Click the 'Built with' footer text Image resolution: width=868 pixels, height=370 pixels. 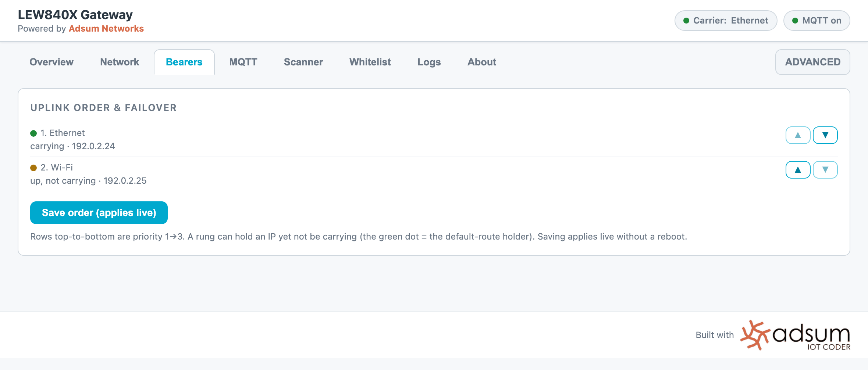(x=715, y=335)
